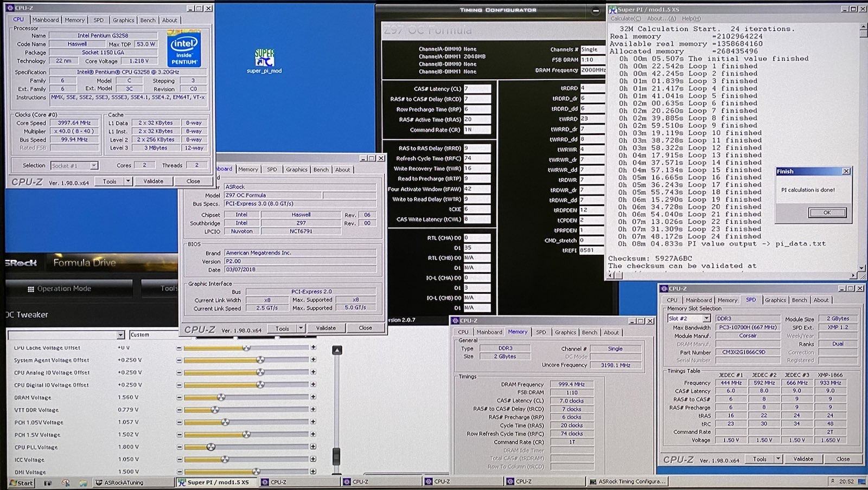Click the Operation Mode tab in Formula Drive

pos(69,289)
